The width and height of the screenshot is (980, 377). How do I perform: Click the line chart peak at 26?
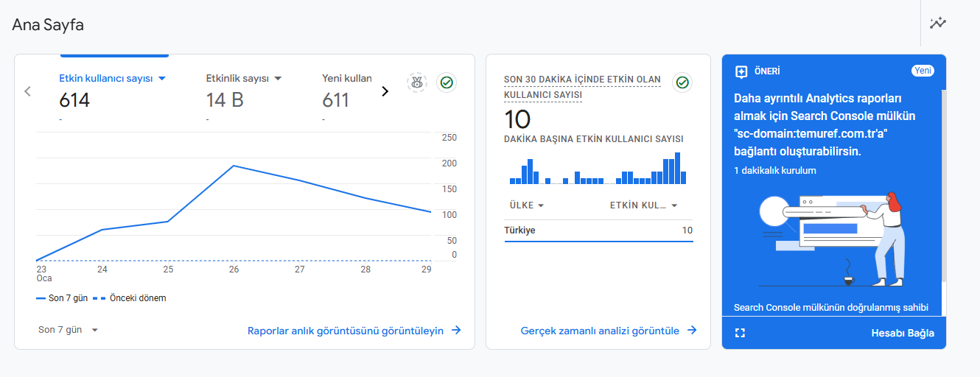[234, 166]
